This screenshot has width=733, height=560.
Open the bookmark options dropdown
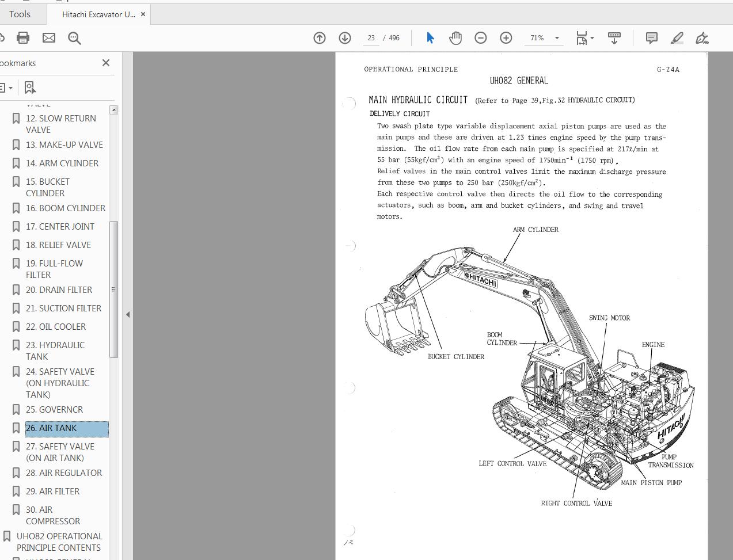coord(8,87)
